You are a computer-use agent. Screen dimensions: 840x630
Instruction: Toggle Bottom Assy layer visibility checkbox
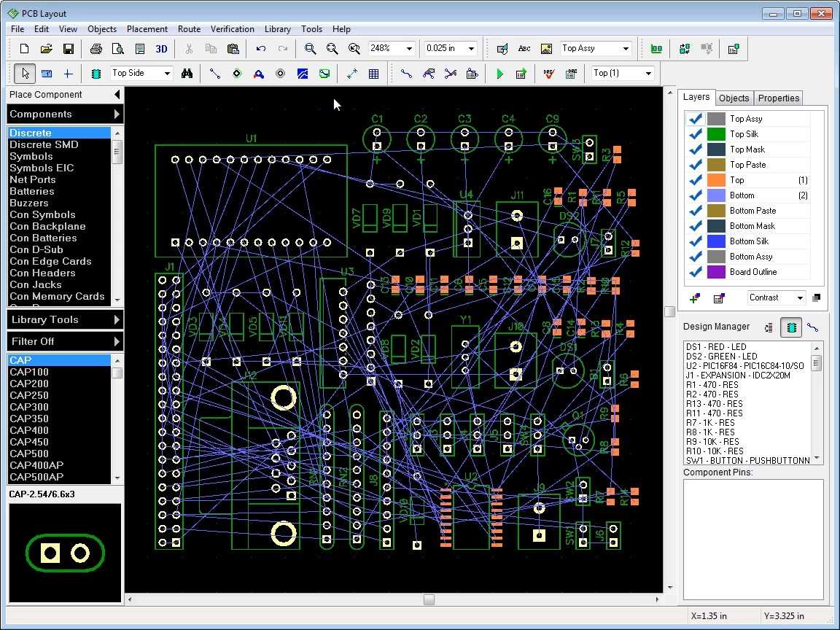click(696, 257)
